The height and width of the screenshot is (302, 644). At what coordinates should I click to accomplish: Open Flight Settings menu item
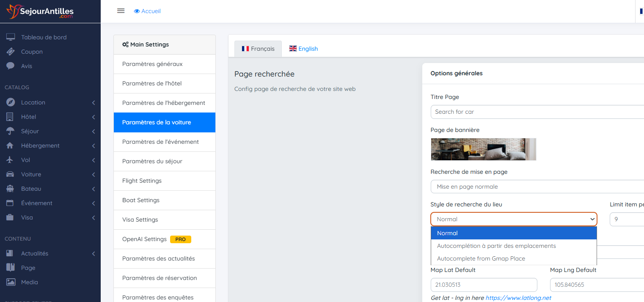coord(142,181)
